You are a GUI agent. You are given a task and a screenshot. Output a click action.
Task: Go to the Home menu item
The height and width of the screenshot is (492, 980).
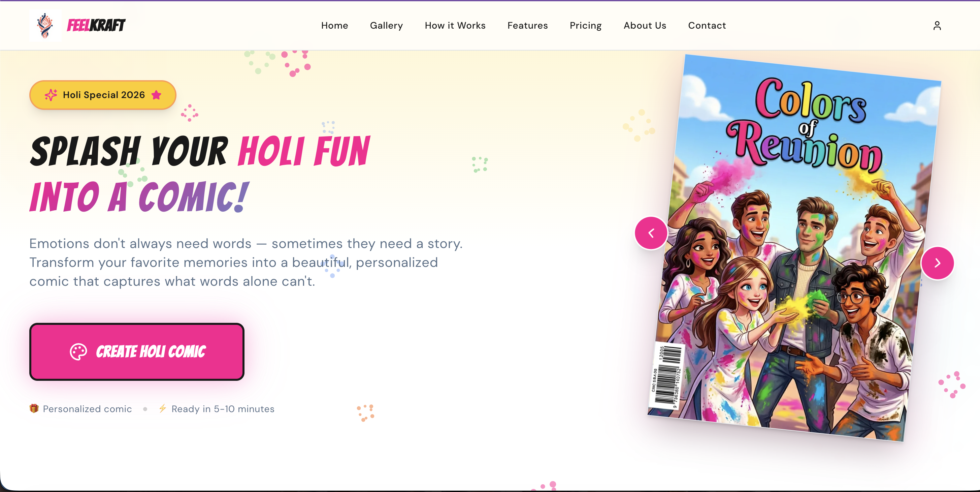pyautogui.click(x=334, y=26)
